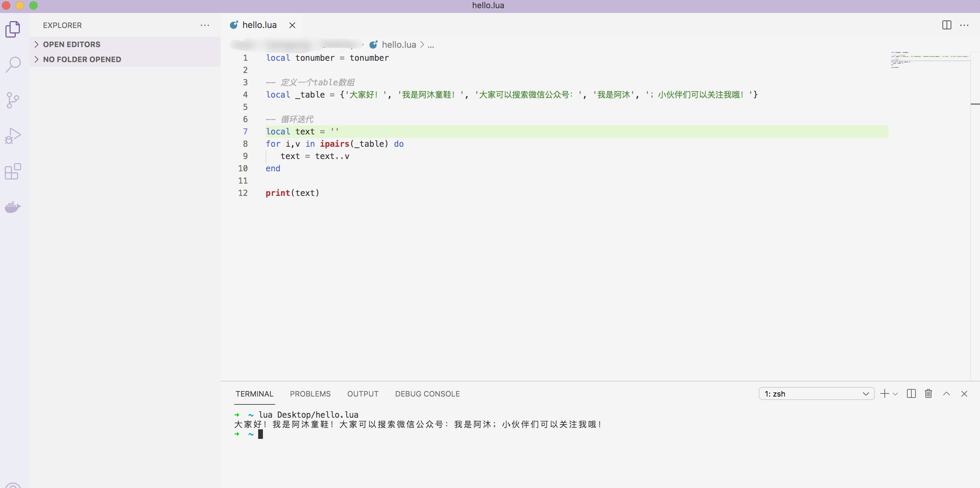Click the 'print' function on line 12
The width and height of the screenshot is (980, 488).
[278, 193]
